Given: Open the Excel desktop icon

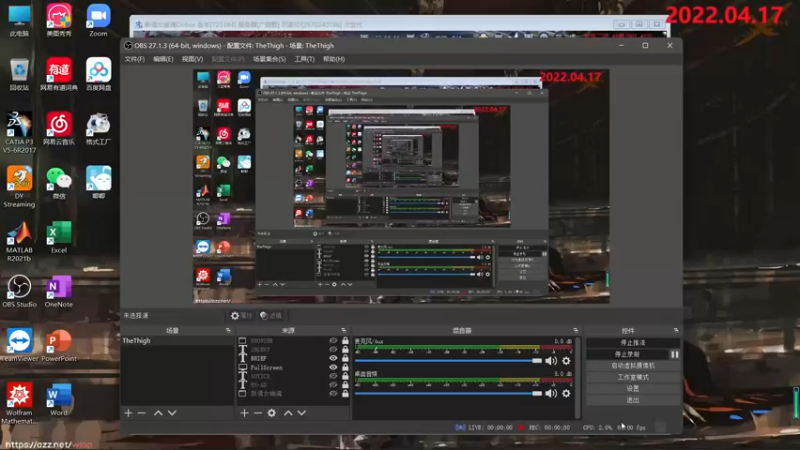Looking at the screenshot, I should [x=59, y=237].
